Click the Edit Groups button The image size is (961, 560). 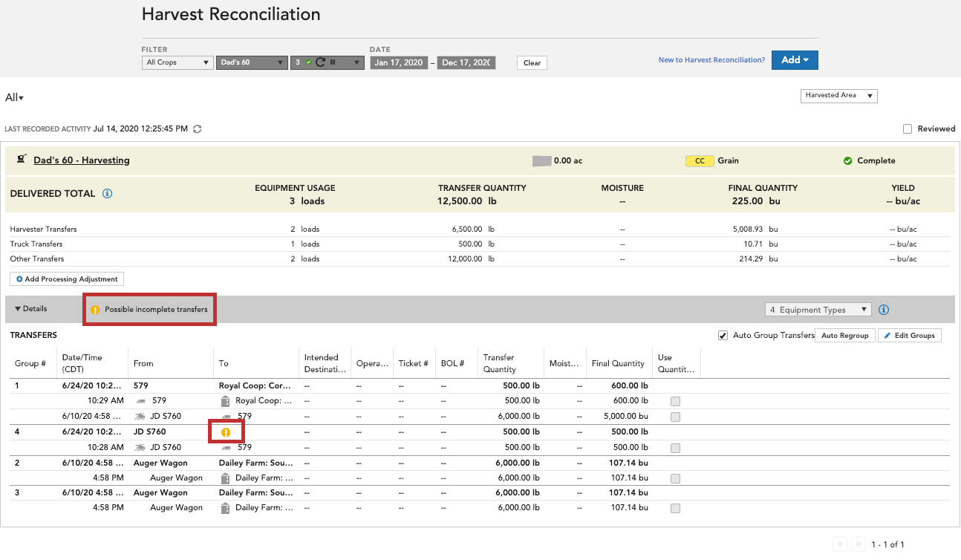[x=910, y=336]
